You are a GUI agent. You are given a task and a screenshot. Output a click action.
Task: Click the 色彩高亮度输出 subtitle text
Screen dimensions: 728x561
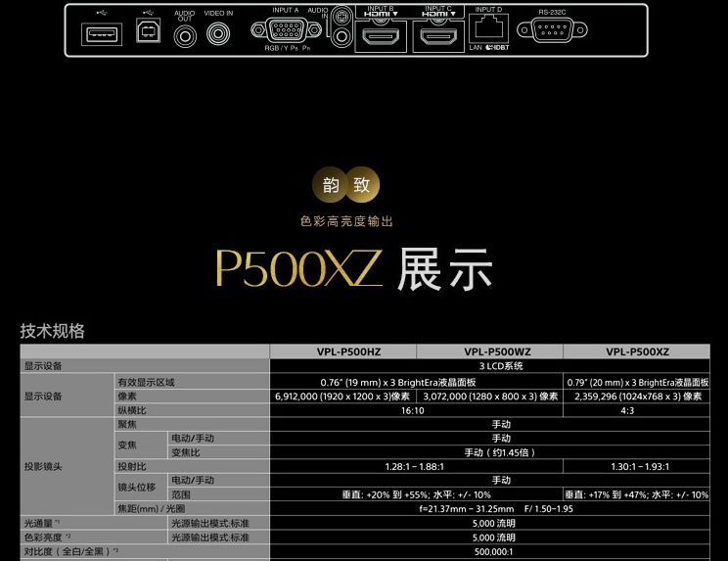345,221
